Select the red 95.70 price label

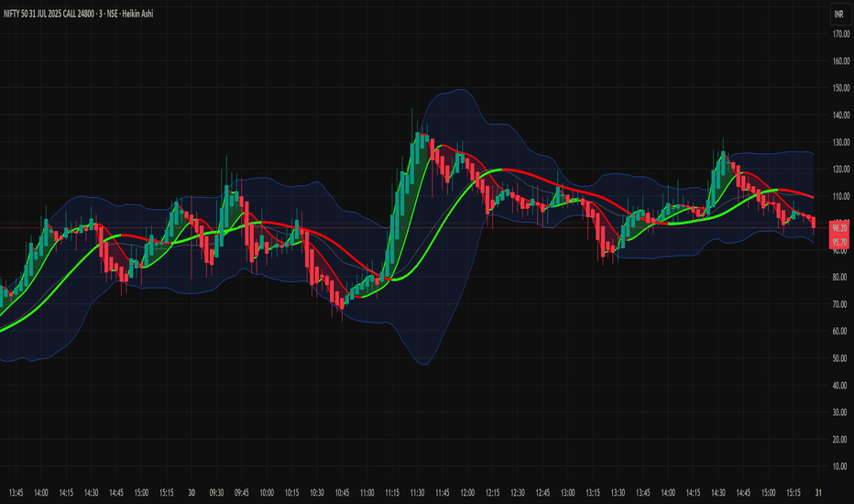pyautogui.click(x=839, y=242)
